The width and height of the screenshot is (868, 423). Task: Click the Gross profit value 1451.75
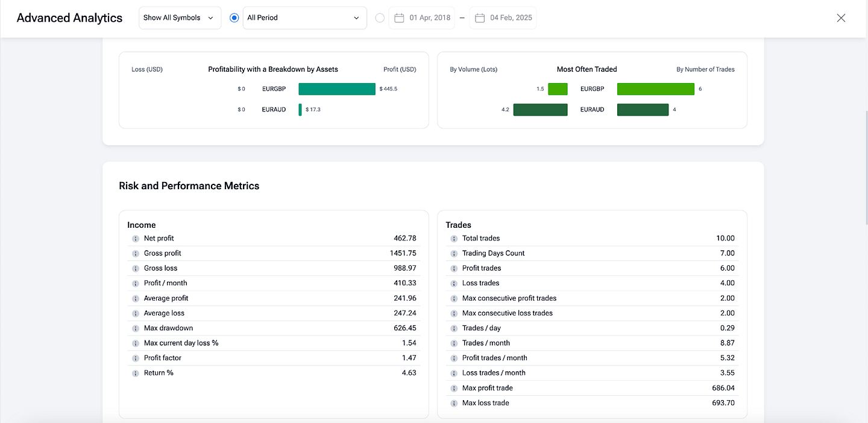point(403,254)
